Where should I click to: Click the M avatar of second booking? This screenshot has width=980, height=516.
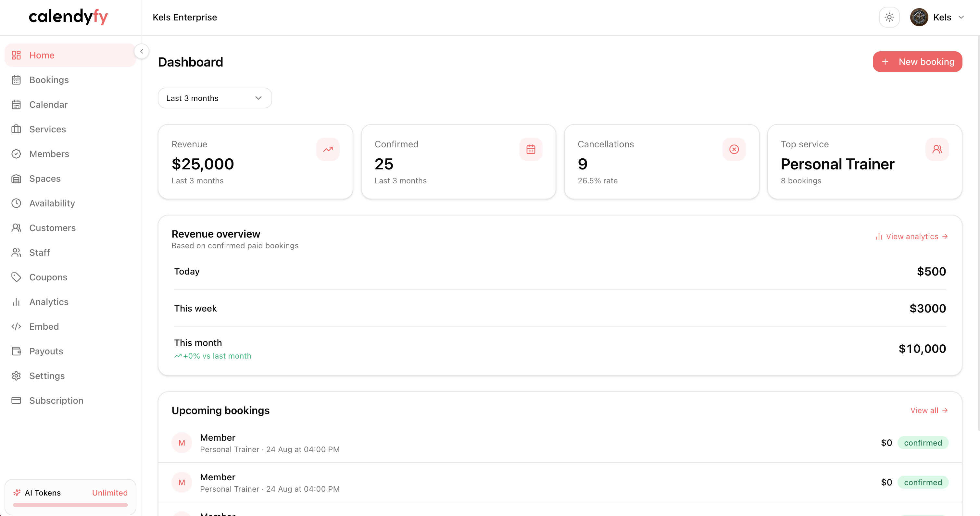click(182, 483)
